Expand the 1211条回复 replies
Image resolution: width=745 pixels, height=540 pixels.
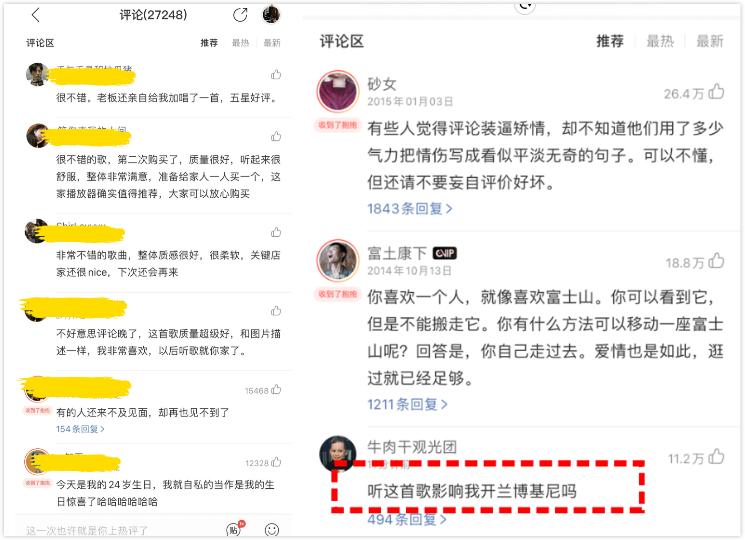point(407,405)
